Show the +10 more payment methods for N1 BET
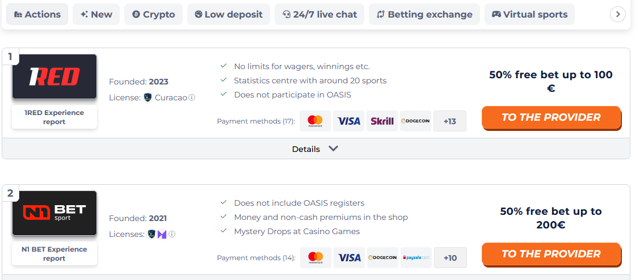Viewport: 644px width, 280px height. [x=450, y=258]
